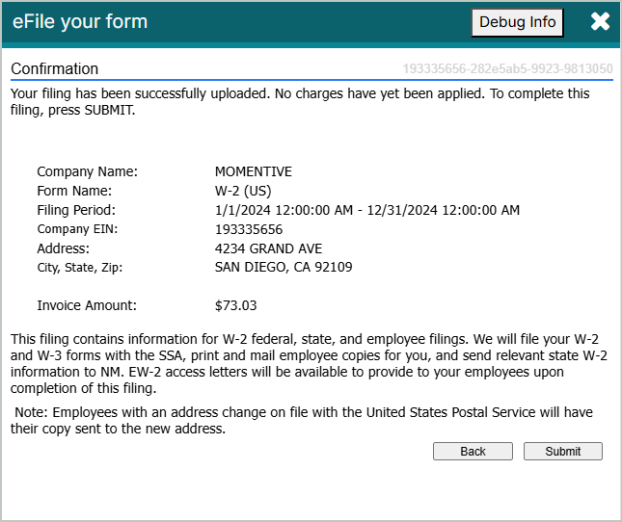Click the Company Name label

click(87, 172)
